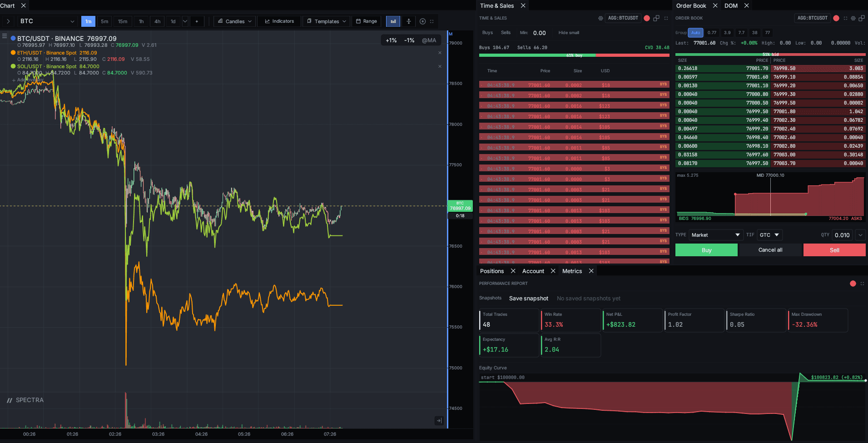This screenshot has width=868, height=443.
Task: Open the Candles chart type dropdown
Action: [235, 21]
